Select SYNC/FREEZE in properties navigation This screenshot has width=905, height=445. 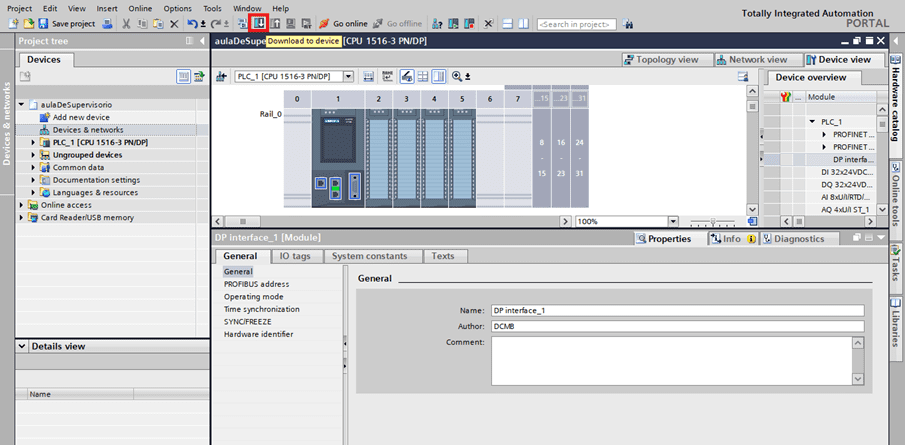248,322
